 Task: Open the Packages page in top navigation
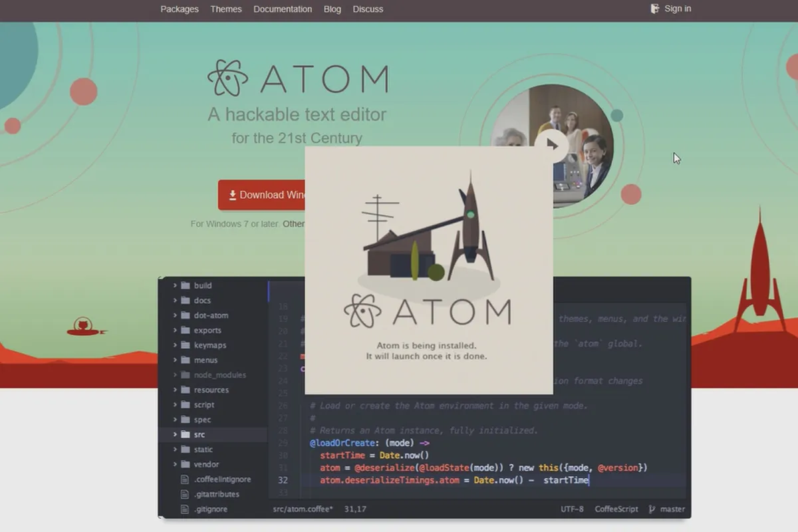tap(180, 9)
